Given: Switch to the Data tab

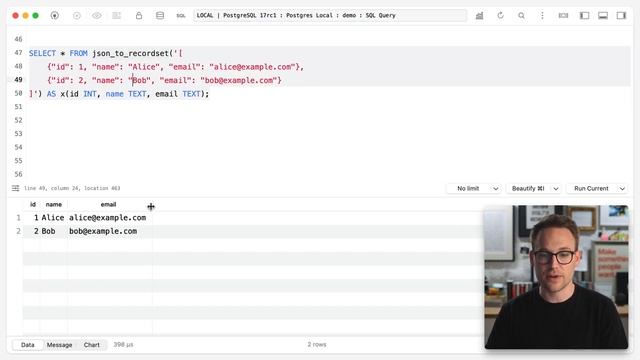Looking at the screenshot, I should pos(27,345).
